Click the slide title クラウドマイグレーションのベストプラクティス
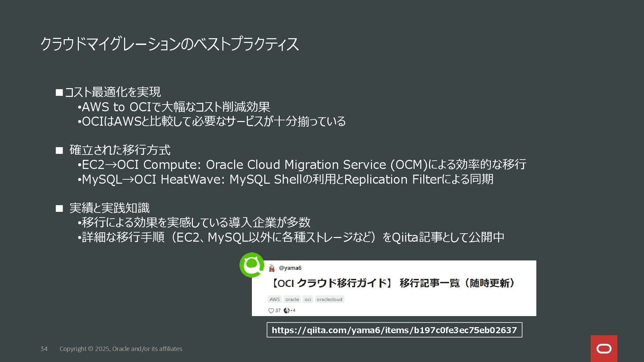This screenshot has width=644, height=362. [169, 44]
